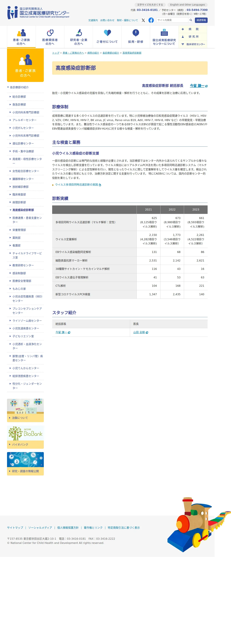The image size is (231, 644).
Task: Click the バイオバンク BioBank banner
Action: (x=25, y=437)
